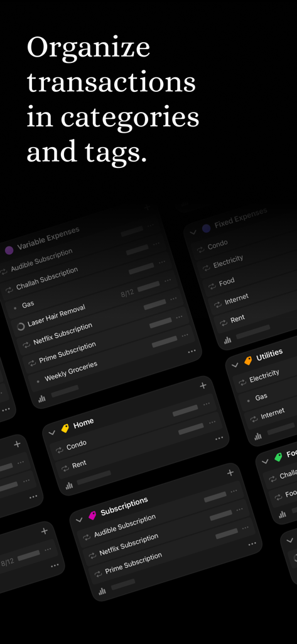The height and width of the screenshot is (644, 297).
Task: Open the chart icon in Subscriptions card
Action: point(102,591)
